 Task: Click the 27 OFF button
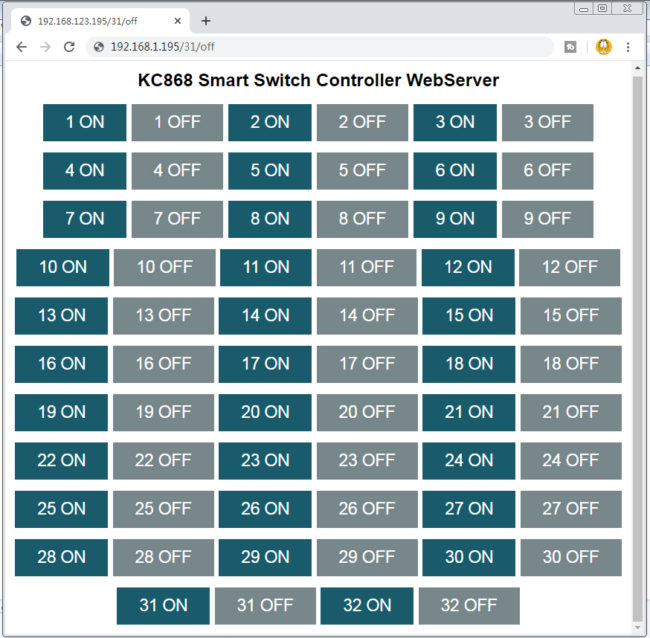coord(571,509)
